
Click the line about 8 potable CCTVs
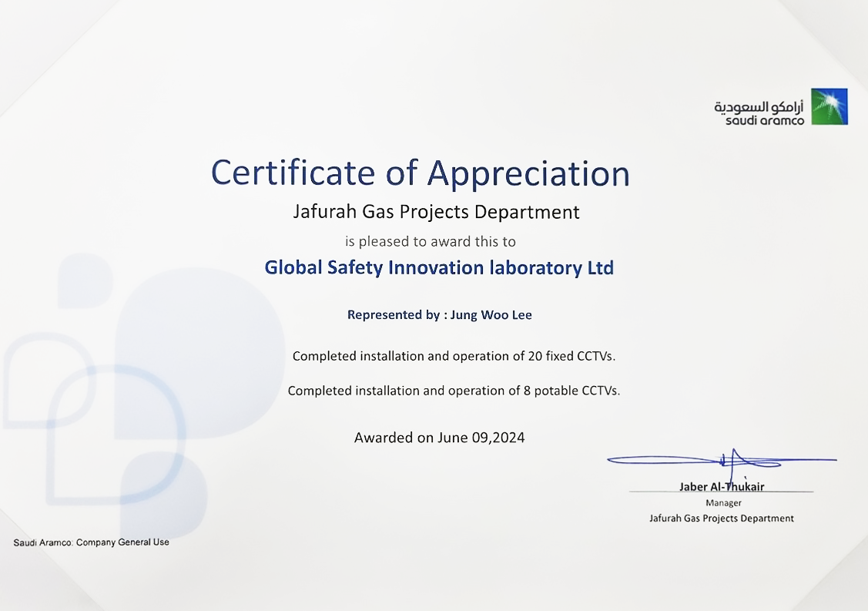(x=454, y=391)
